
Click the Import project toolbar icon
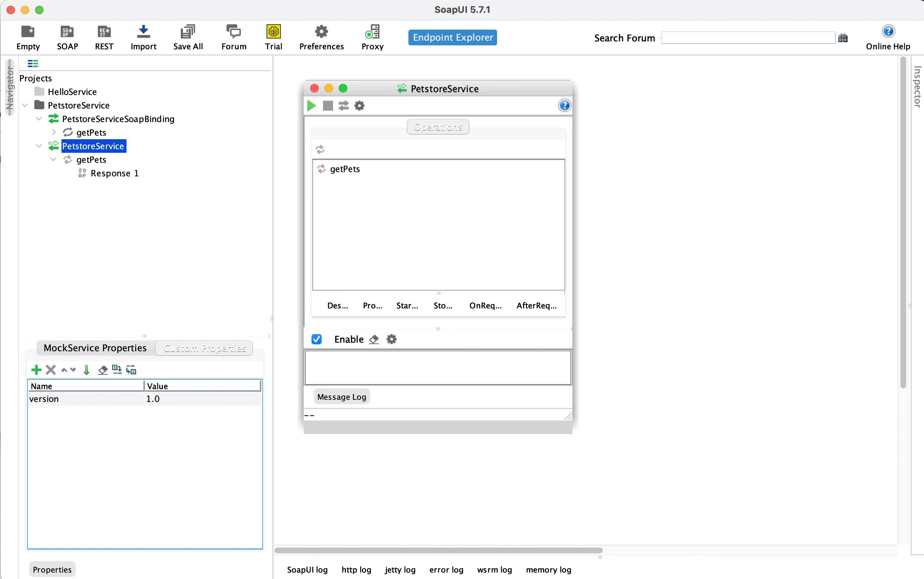click(143, 37)
